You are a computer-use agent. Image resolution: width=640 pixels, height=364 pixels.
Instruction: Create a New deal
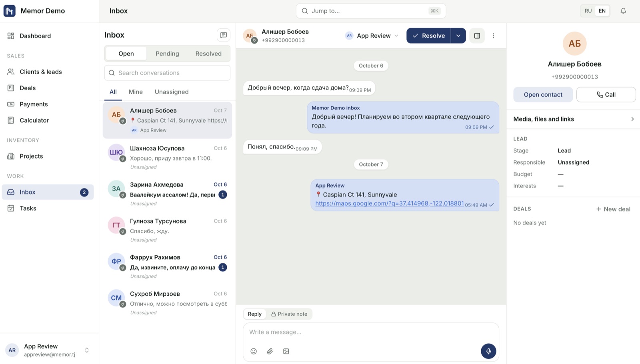tap(613, 209)
